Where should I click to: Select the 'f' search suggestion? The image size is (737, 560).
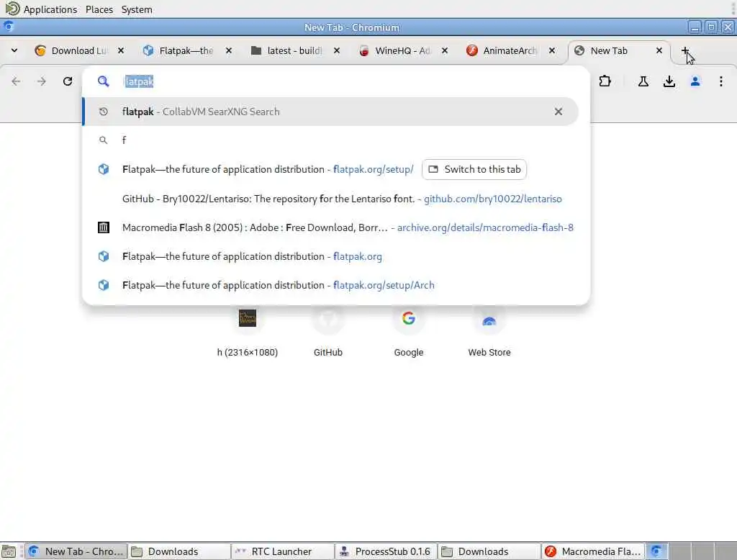click(330, 140)
